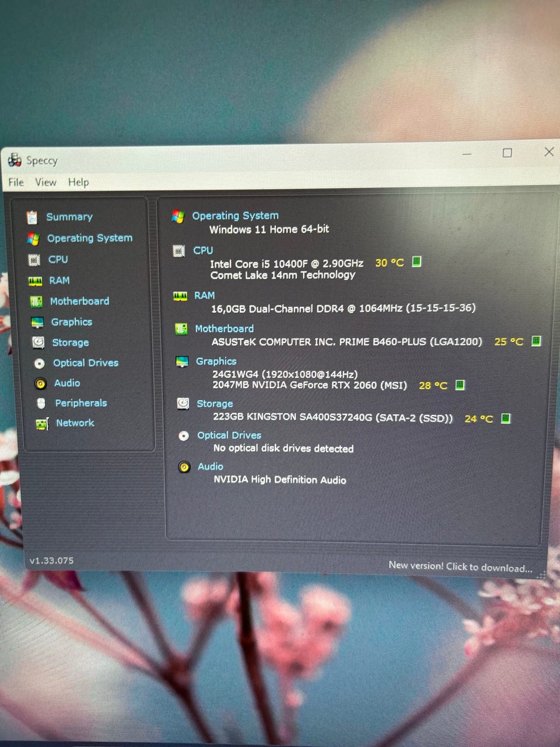Click the Summary clipboard icon in sidebar

[x=32, y=218]
